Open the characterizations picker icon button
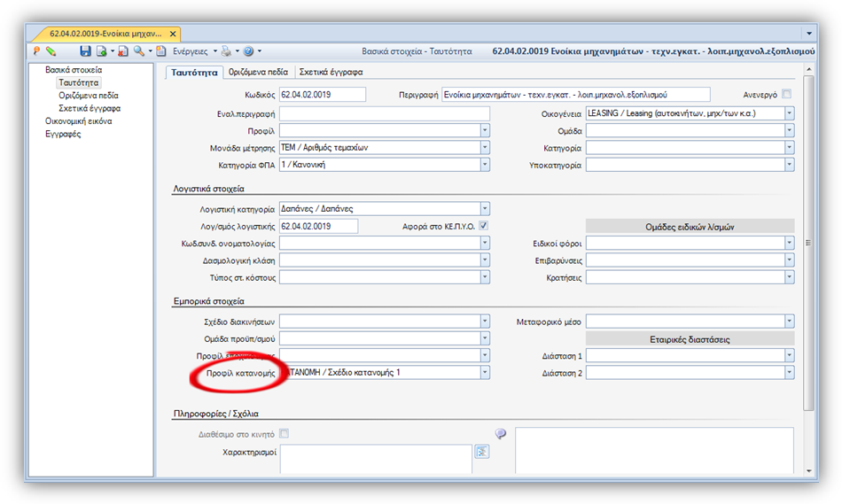Image resolution: width=842 pixels, height=504 pixels. (x=481, y=452)
